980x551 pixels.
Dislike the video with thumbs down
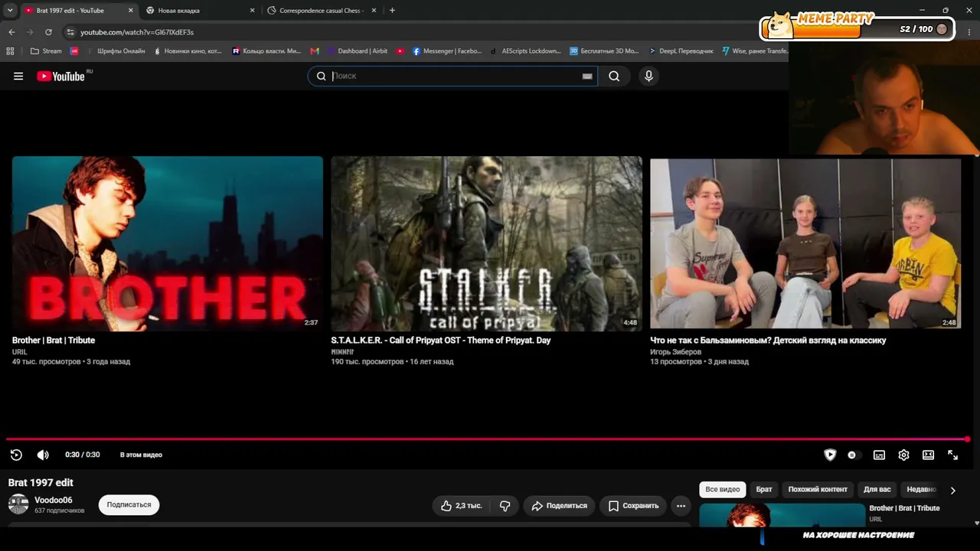point(505,506)
